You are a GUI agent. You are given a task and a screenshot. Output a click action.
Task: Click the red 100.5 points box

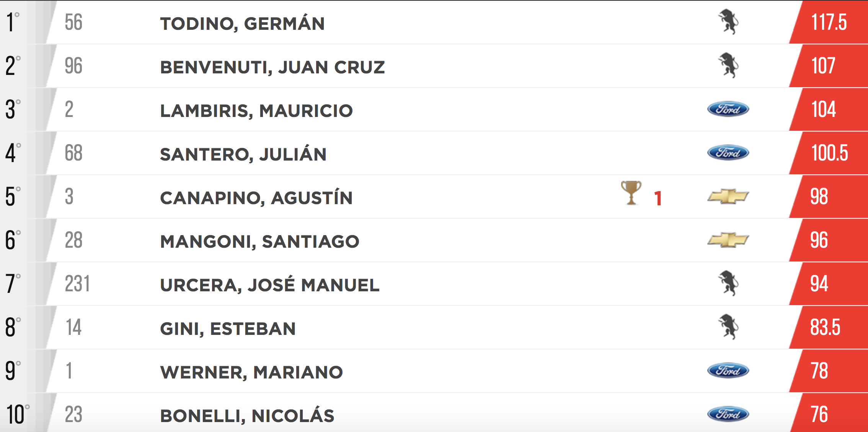coord(829,153)
